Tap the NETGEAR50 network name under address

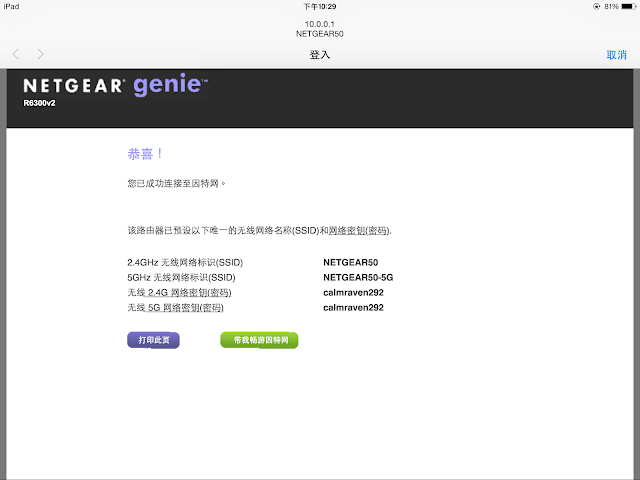(x=320, y=34)
